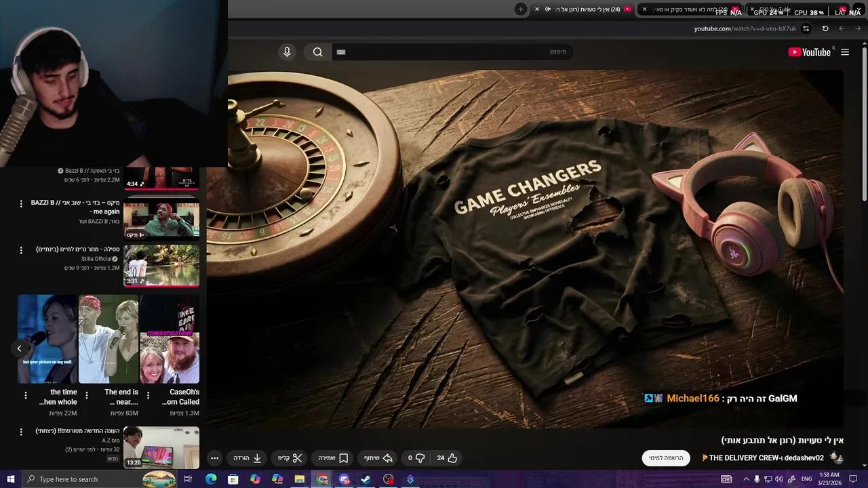Open the YouTube hamburger guide menu
The height and width of the screenshot is (488, 868).
click(845, 52)
